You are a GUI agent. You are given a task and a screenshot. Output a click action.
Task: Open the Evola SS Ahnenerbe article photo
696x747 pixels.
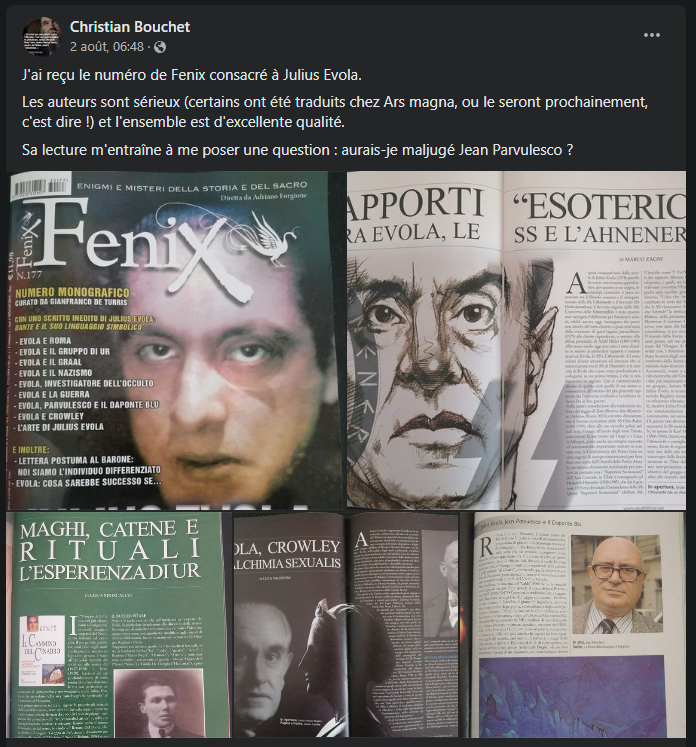516,340
